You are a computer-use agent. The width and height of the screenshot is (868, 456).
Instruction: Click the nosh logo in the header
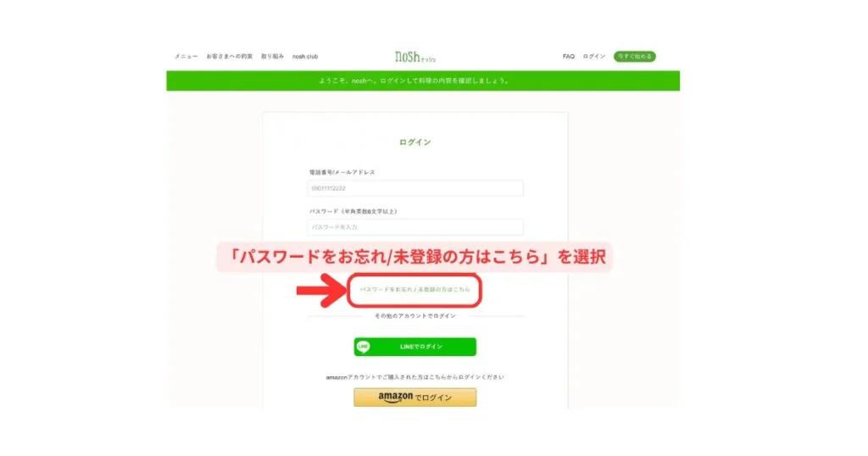tap(415, 57)
